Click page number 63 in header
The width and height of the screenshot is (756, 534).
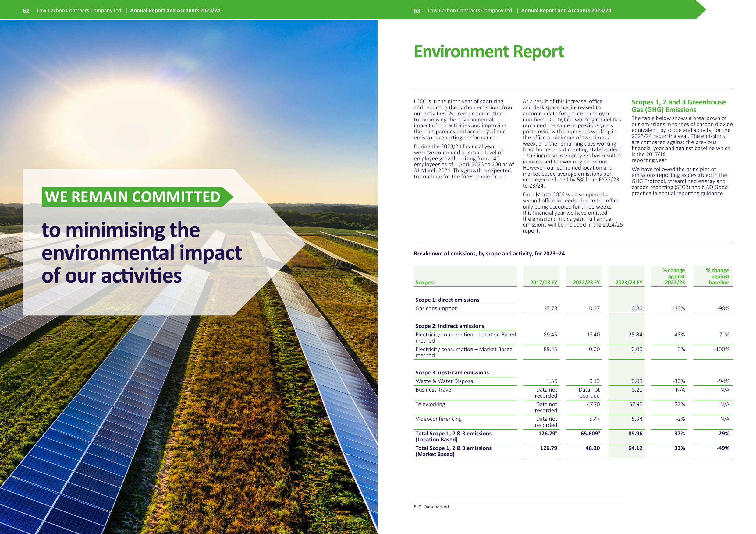417,11
